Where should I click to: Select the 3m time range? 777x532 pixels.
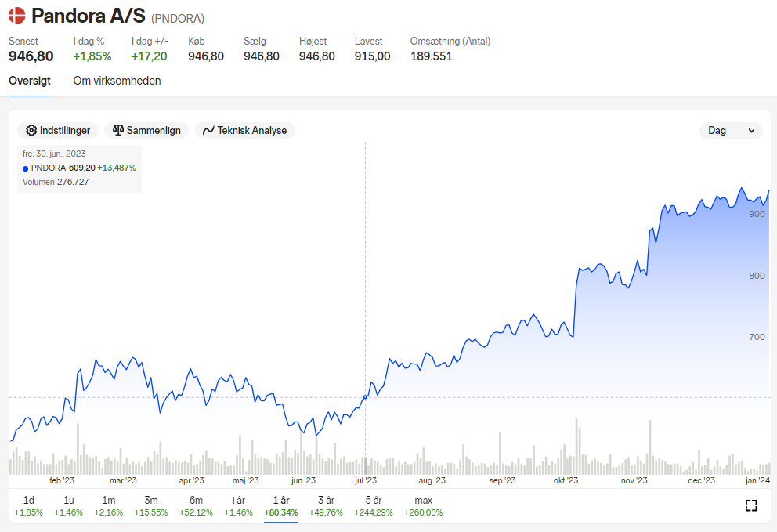pos(151,505)
